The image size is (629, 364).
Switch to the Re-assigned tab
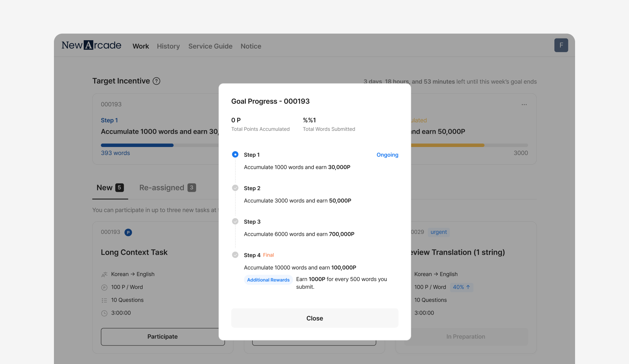(167, 188)
